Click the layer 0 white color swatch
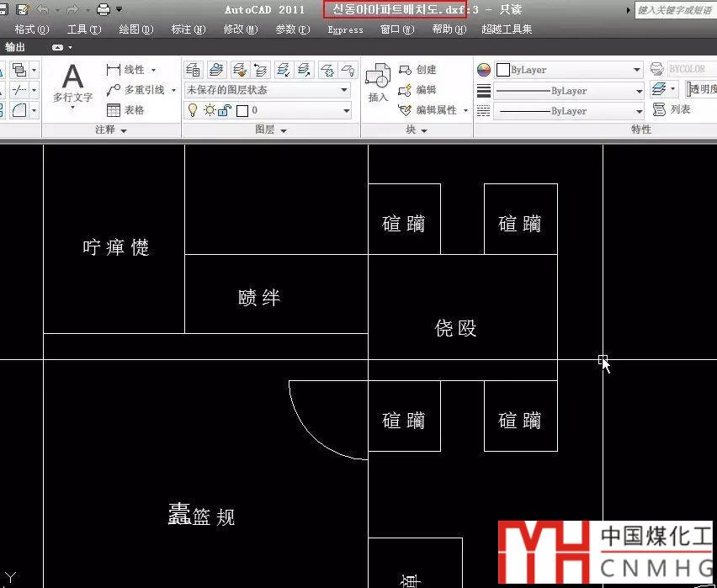Screen dimensions: 717x588 point(242,111)
